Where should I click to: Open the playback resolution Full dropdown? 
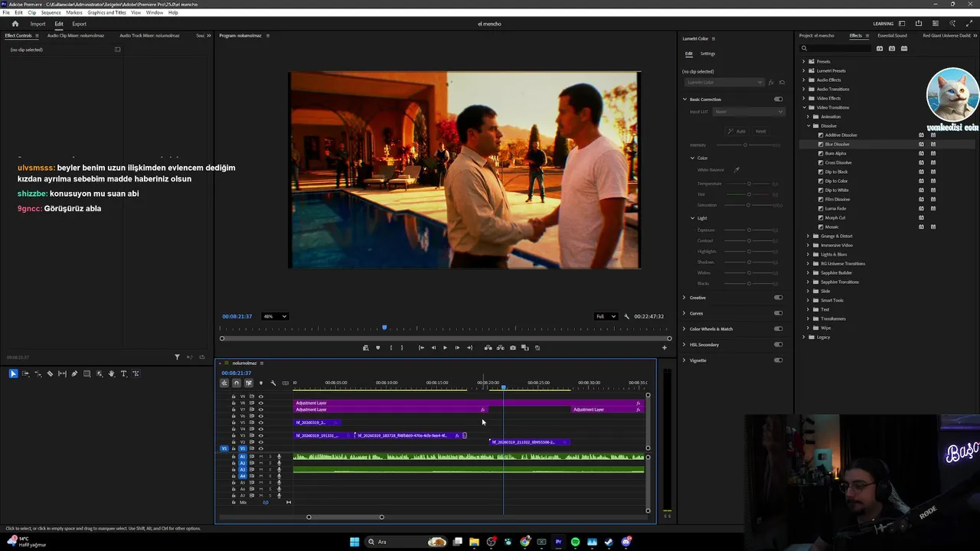click(x=606, y=316)
